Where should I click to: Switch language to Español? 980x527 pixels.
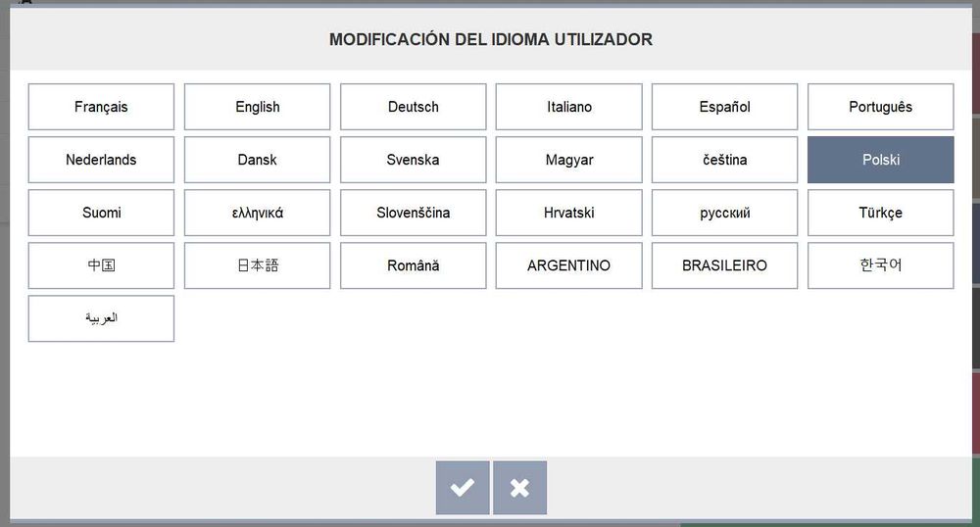(724, 107)
